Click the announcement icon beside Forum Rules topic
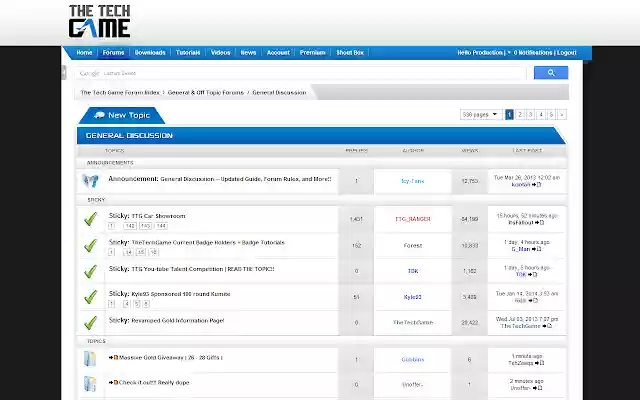The height and width of the screenshot is (400, 640). pos(91,180)
